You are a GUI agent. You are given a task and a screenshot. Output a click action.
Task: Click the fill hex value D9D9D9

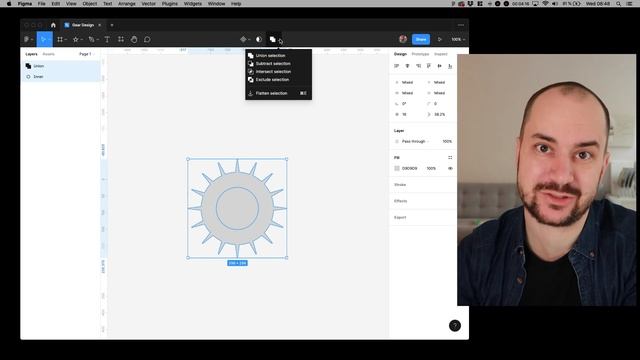(410, 168)
